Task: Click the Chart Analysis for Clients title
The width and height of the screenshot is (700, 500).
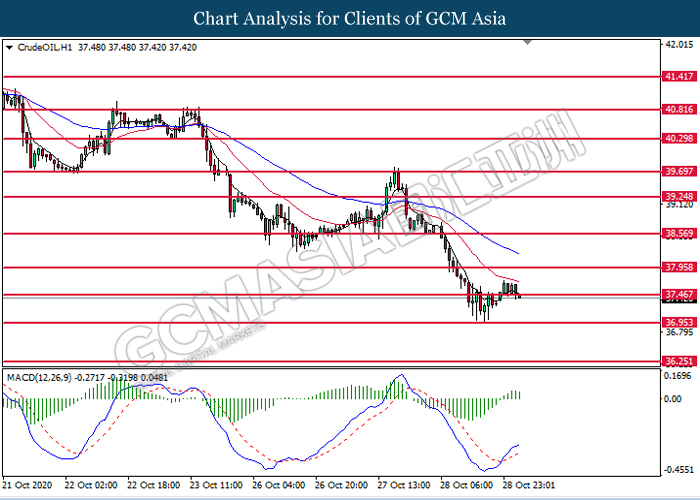Action: pyautogui.click(x=350, y=19)
